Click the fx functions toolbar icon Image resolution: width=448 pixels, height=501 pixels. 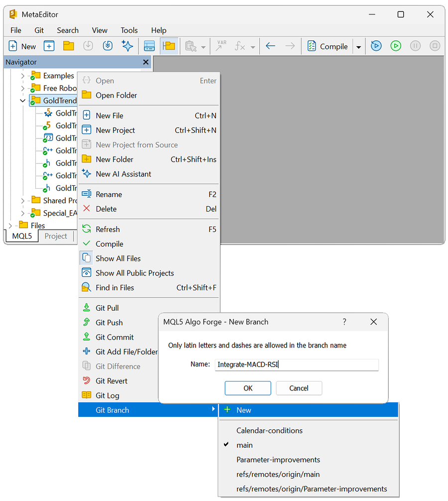pyautogui.click(x=240, y=46)
